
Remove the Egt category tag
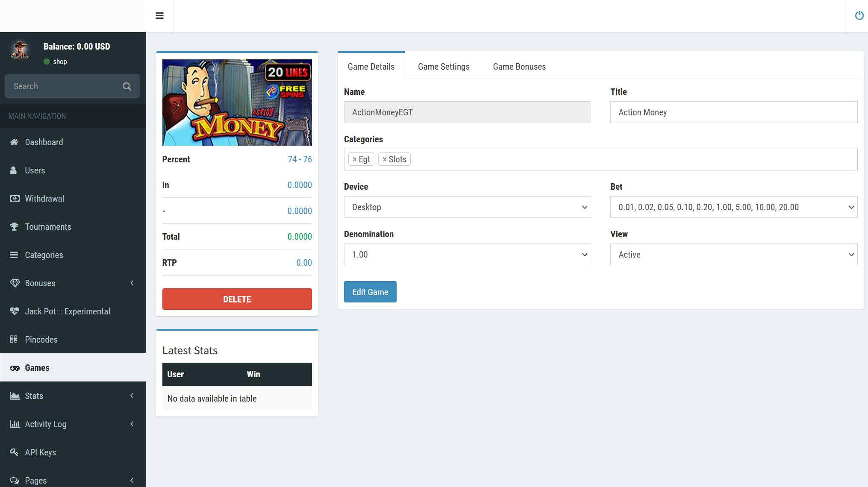click(354, 159)
